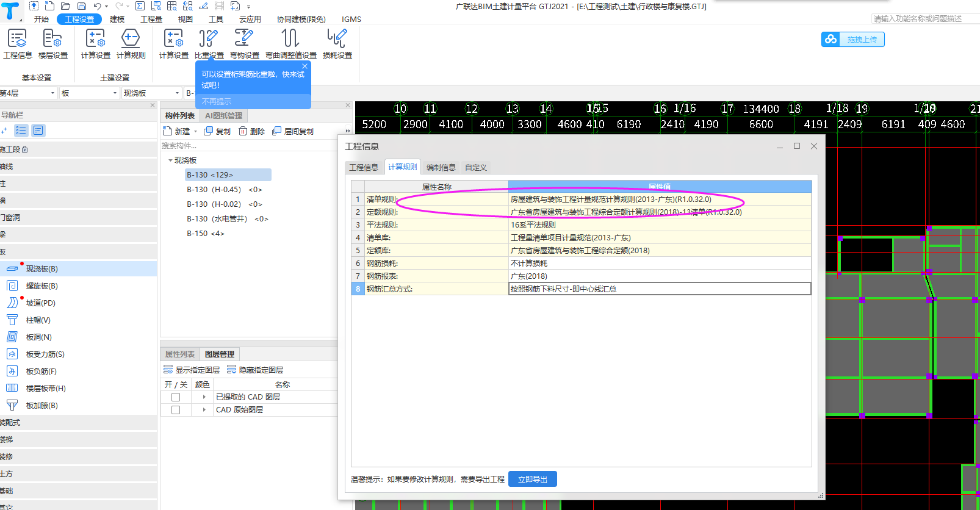The height and width of the screenshot is (510, 980).
Task: Open the 建模 ribbon tab
Action: pos(117,19)
